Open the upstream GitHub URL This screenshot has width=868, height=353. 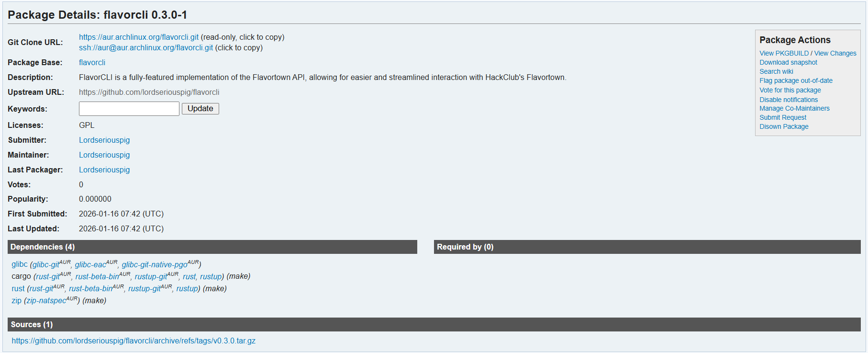coord(149,92)
